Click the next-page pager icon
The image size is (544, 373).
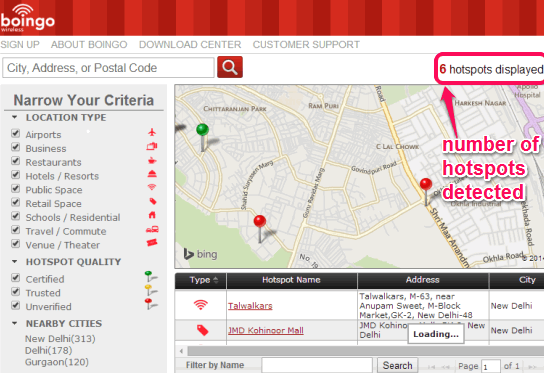[x=532, y=366]
